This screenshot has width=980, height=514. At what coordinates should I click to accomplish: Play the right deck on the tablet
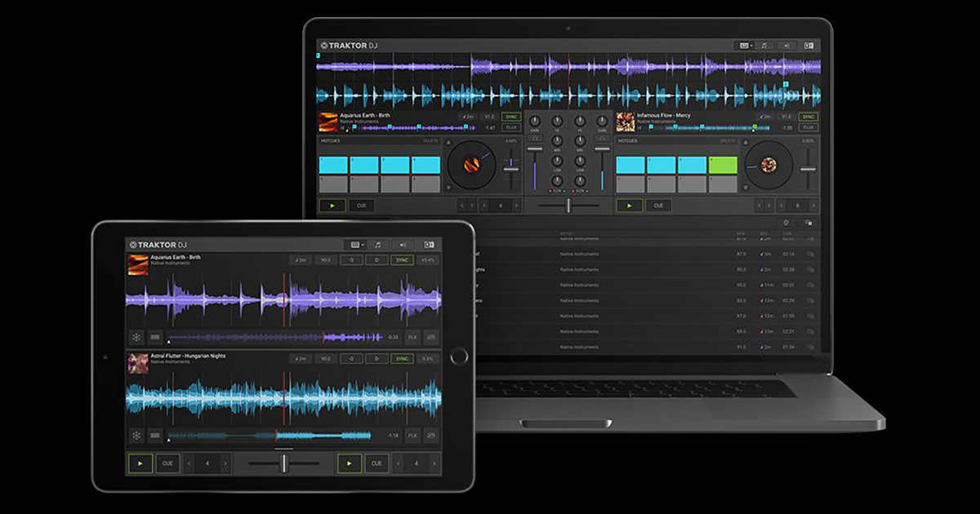point(350,463)
